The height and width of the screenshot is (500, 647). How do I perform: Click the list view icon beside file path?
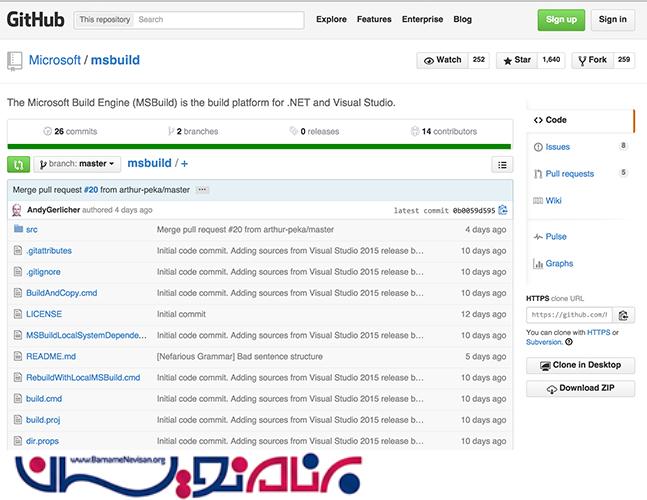click(x=502, y=165)
